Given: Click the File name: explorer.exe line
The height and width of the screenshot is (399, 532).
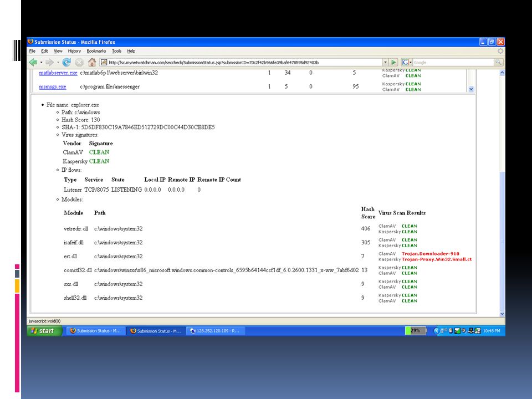Looking at the screenshot, I should (73, 105).
